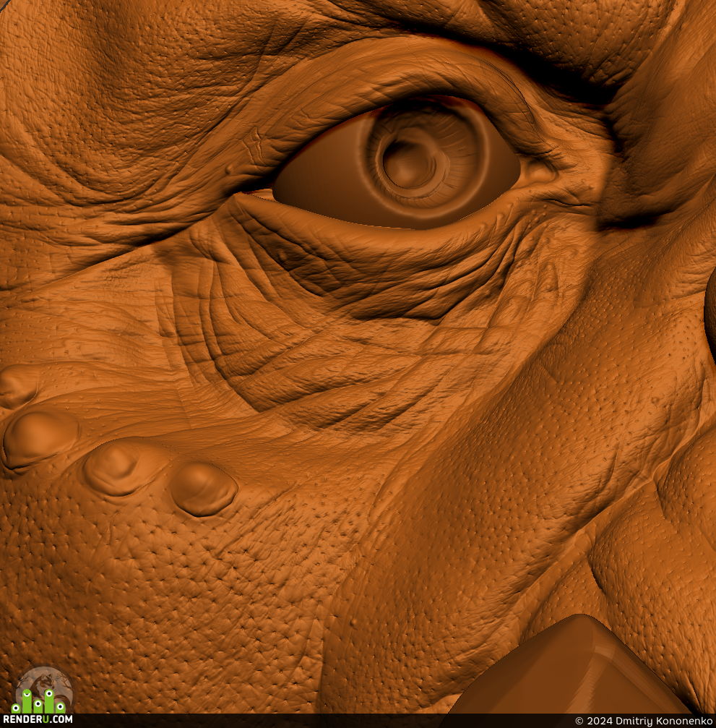The width and height of the screenshot is (716, 728).
Task: Click the black footer bar at the bottom
Action: point(358,721)
